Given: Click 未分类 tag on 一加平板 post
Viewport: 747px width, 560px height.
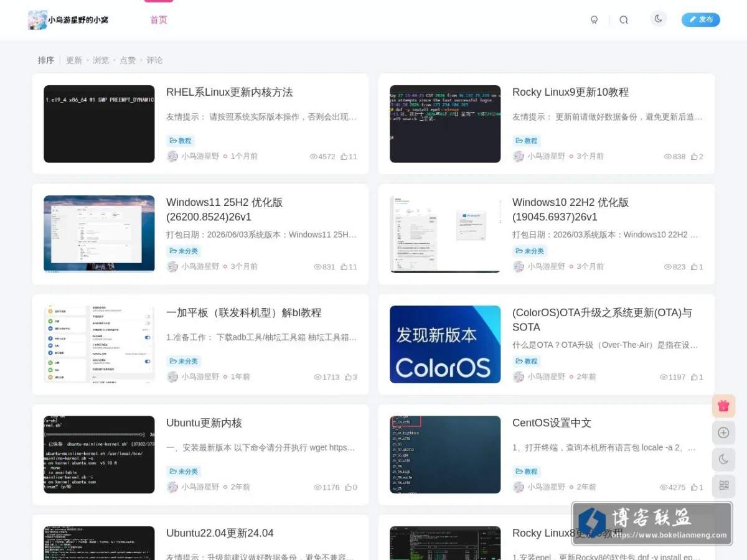Looking at the screenshot, I should tap(184, 361).
